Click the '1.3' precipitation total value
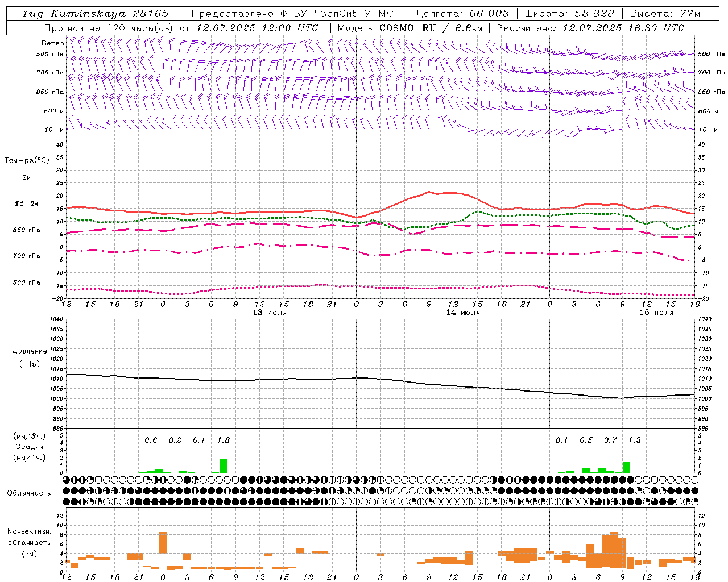Screen dimensions: 728x582 634,440
